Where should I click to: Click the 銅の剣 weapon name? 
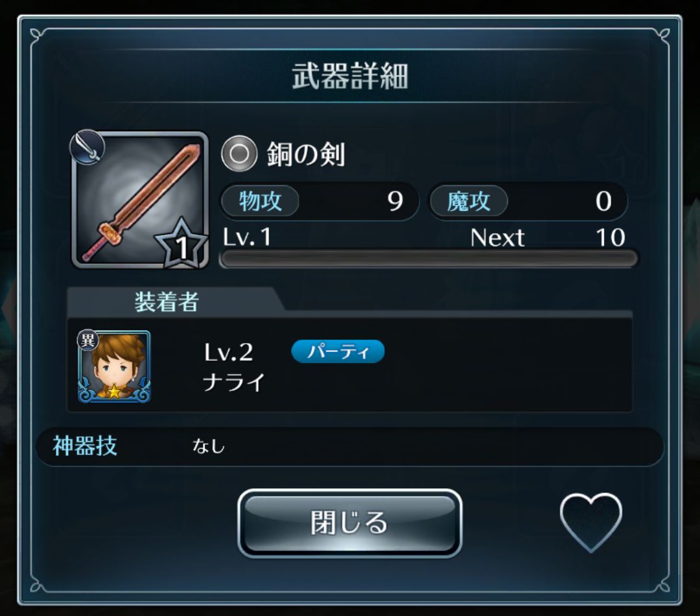tap(306, 154)
